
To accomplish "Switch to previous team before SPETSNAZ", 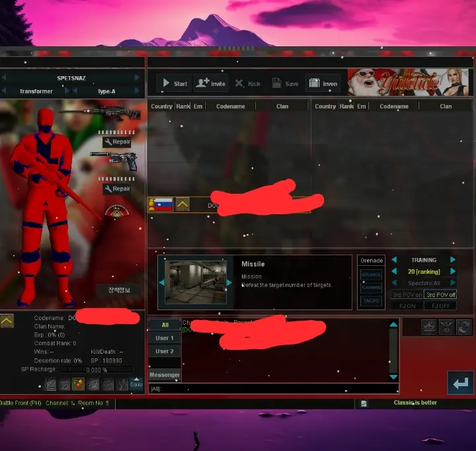I will point(4,78).
